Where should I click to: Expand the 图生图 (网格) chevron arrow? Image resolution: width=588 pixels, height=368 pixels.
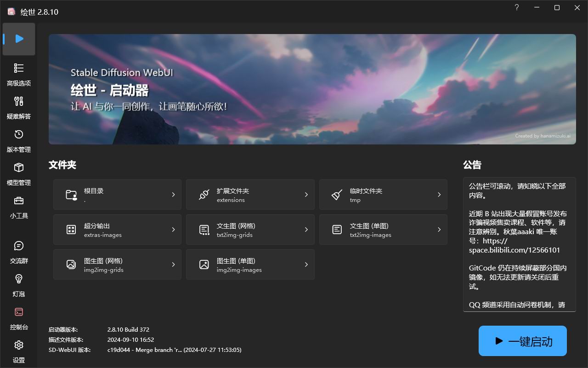tap(173, 264)
